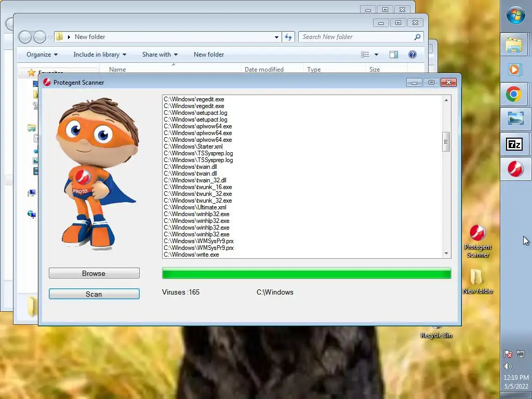Screen dimensions: 532x399
Task: Click the Browse button in Protegent Scanner
Action: coord(94,273)
